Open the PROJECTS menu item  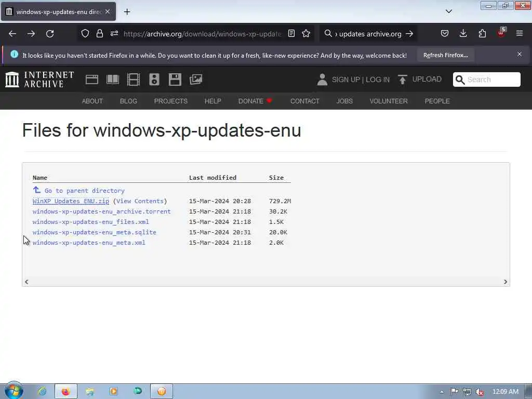point(170,101)
